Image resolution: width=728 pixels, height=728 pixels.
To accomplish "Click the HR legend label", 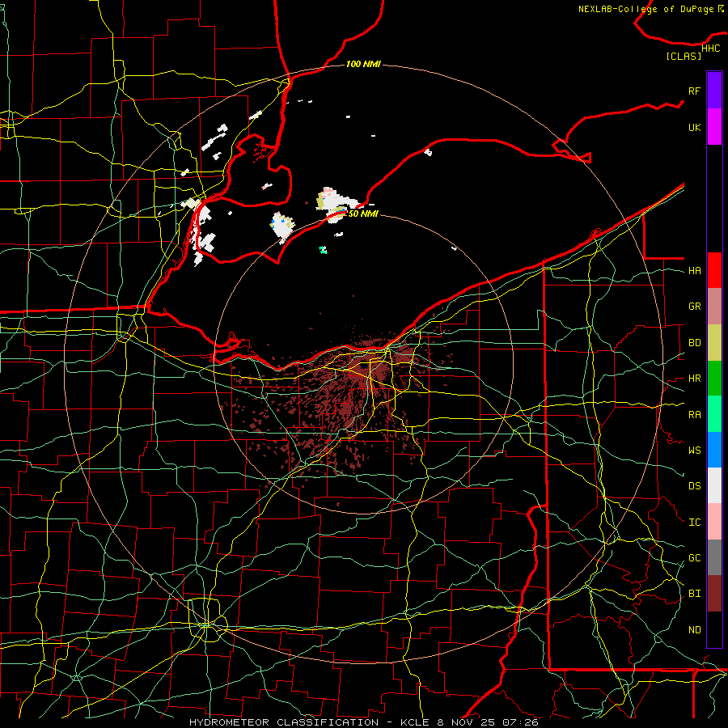I will (695, 379).
